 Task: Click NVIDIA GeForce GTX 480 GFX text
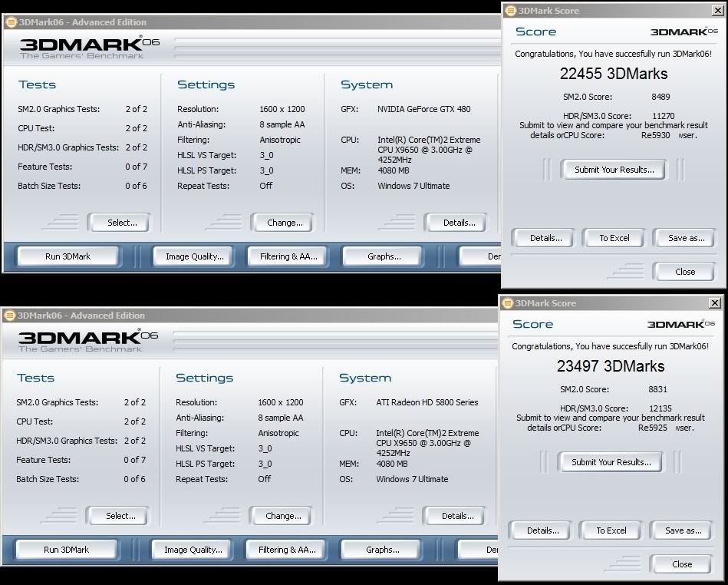[423, 109]
